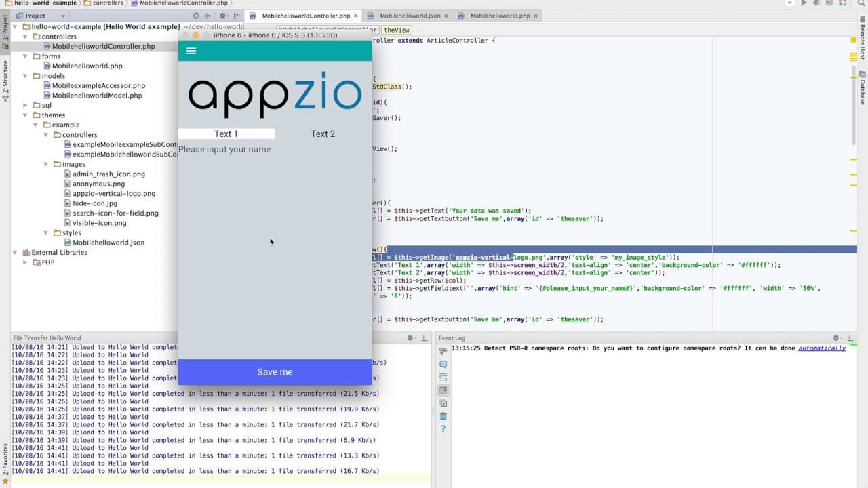Hide the Event Log panel via its hide icon
Screen dimensions: 868x488
click(850, 338)
